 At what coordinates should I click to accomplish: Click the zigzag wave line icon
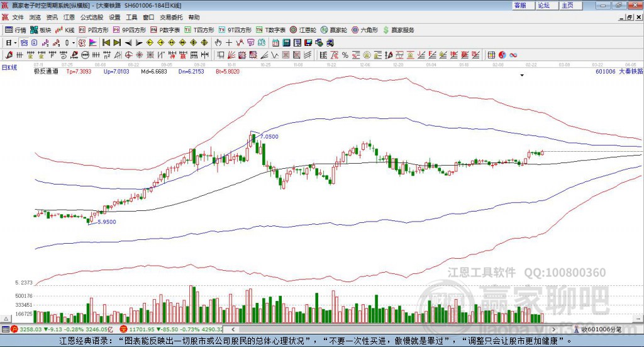[275, 55]
